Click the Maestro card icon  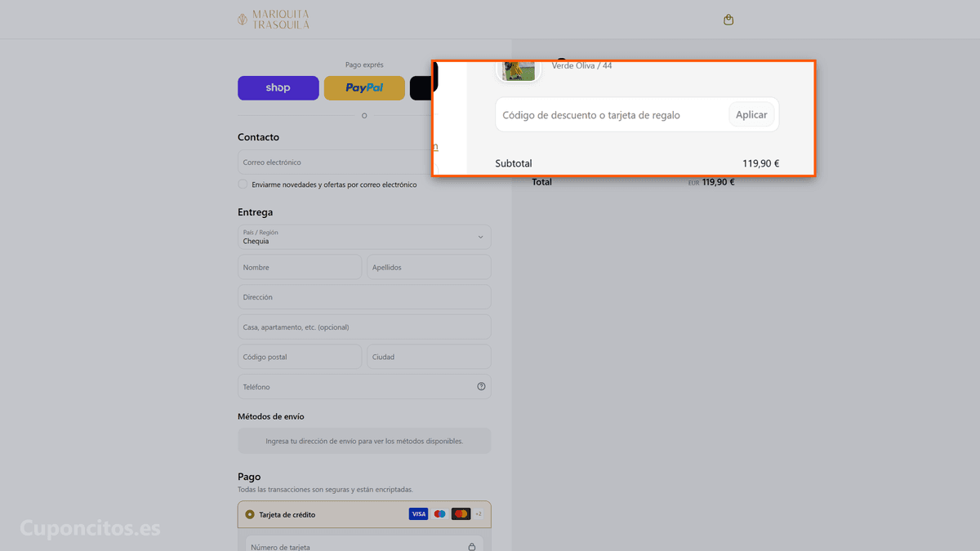tap(439, 514)
